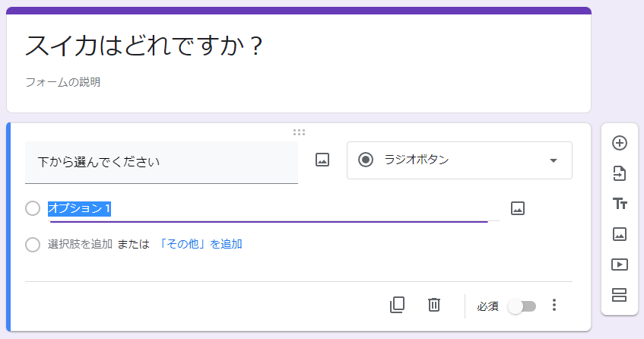Add video from the side toolbar
The image size is (644, 339).
620,265
